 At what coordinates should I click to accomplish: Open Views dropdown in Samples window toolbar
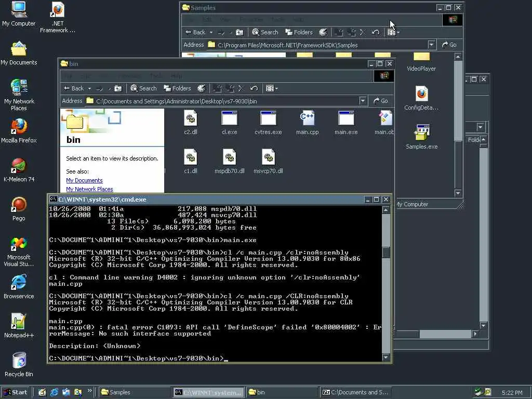393,32
